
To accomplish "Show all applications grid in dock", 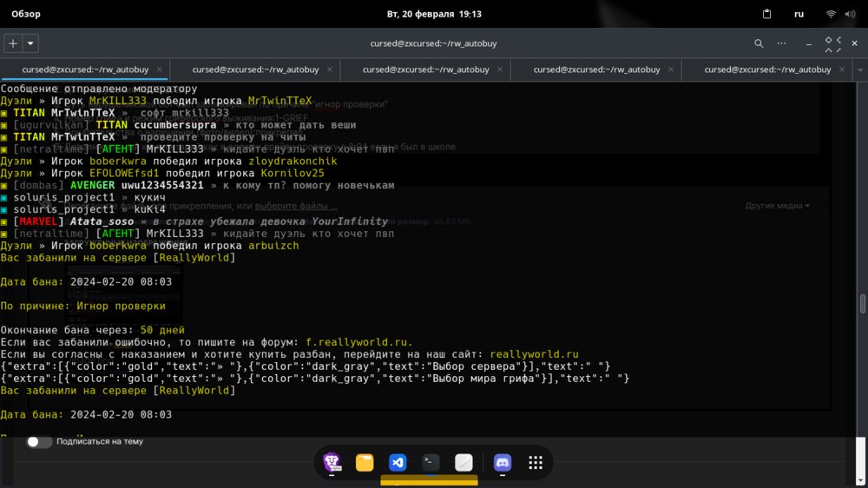I will tap(536, 462).
